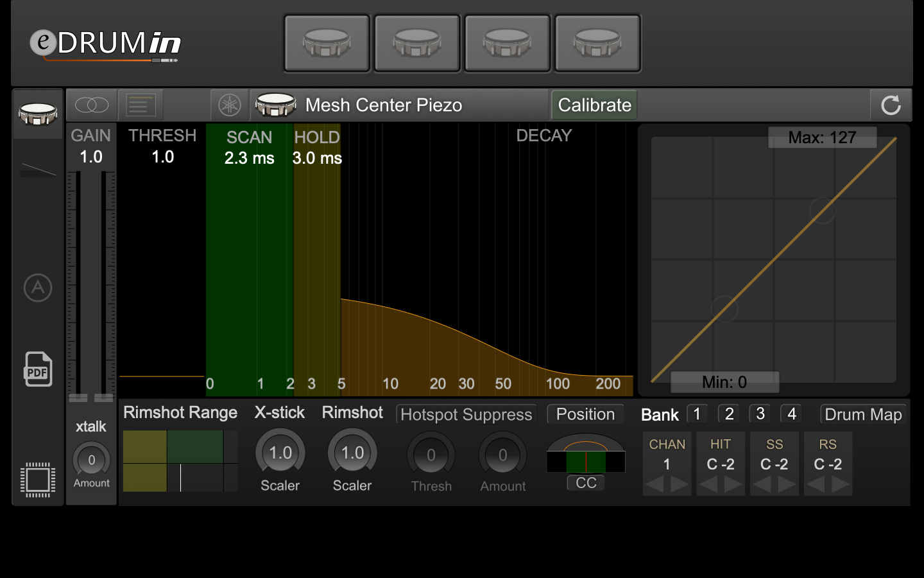The height and width of the screenshot is (578, 924).
Task: Toggle the CC button under Position
Action: tap(586, 483)
